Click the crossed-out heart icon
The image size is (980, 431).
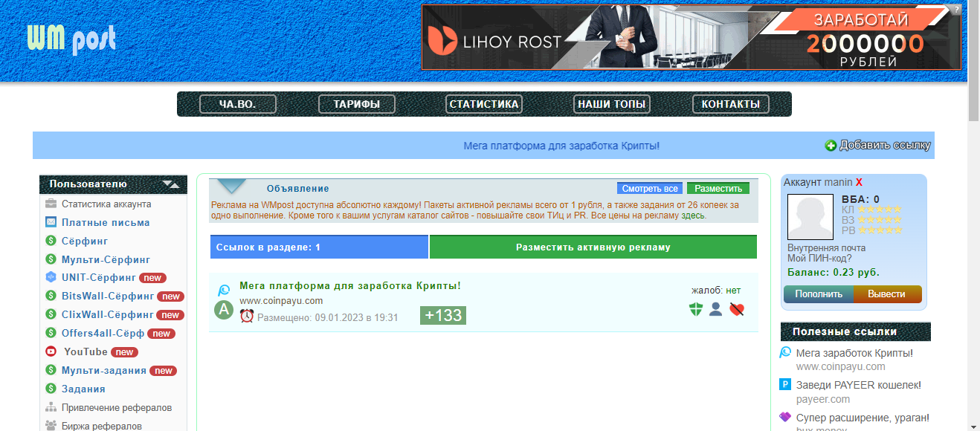click(737, 310)
